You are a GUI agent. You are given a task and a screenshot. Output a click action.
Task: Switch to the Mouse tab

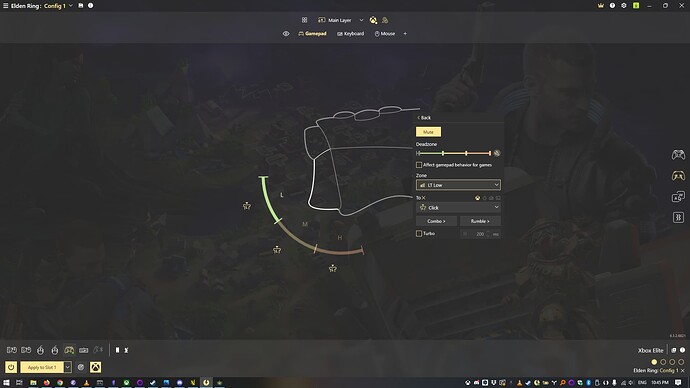coord(385,34)
